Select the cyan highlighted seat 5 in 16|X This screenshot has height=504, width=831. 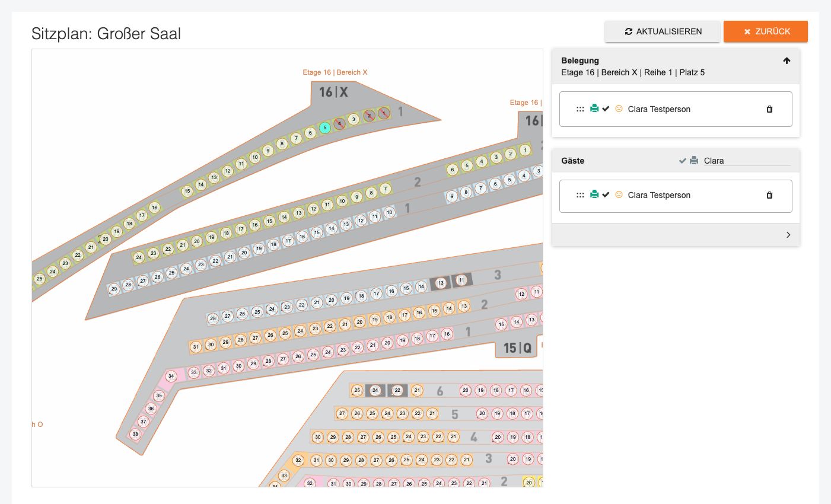(x=324, y=127)
